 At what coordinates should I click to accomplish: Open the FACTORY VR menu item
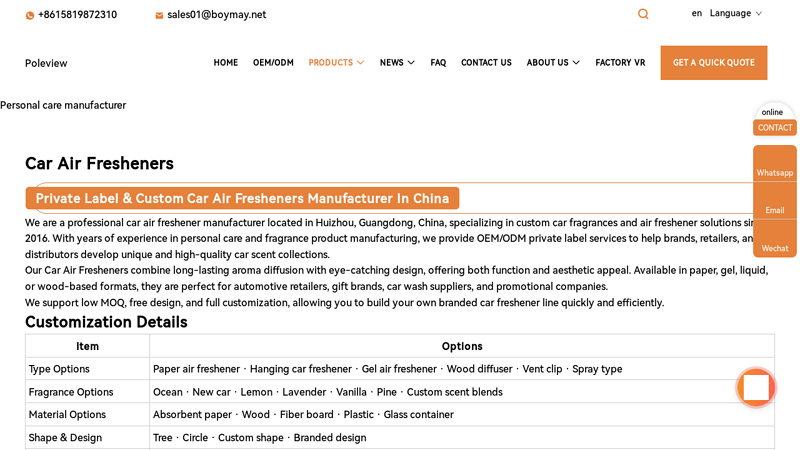pos(620,63)
